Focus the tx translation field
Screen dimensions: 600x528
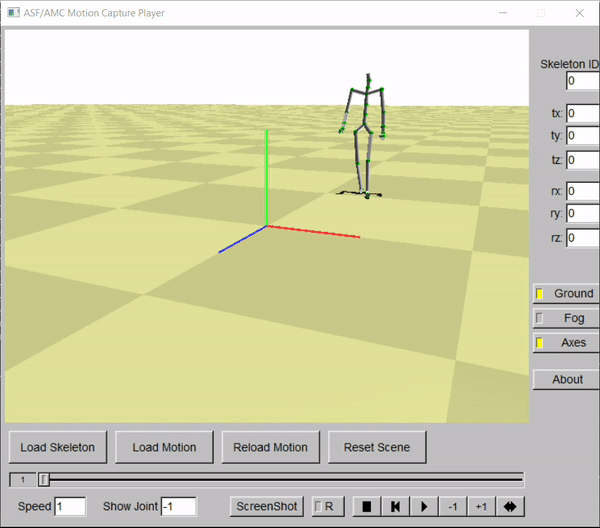coord(582,113)
